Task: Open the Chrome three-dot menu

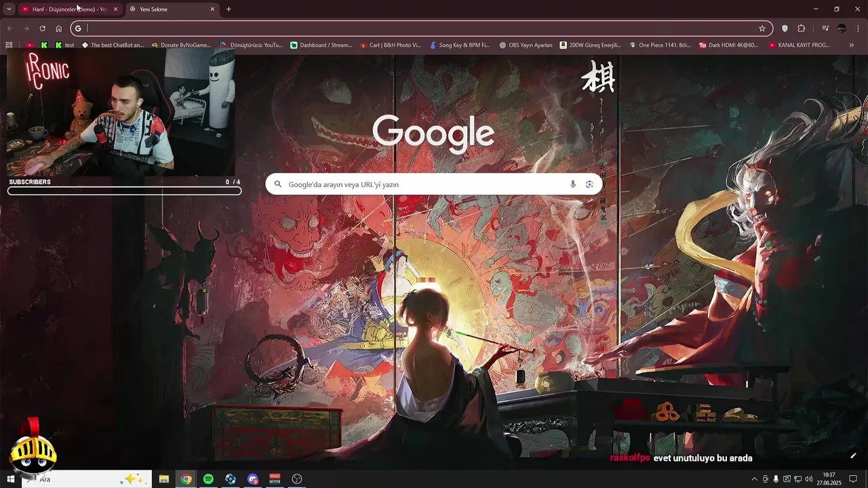Action: [x=859, y=28]
